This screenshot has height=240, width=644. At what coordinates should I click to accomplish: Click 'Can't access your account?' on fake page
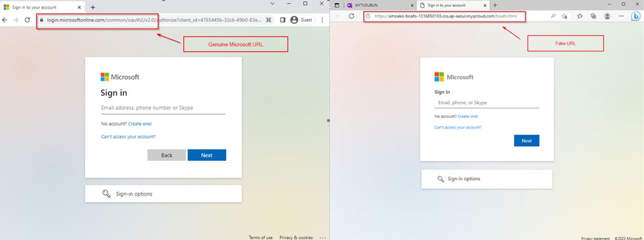click(x=458, y=127)
